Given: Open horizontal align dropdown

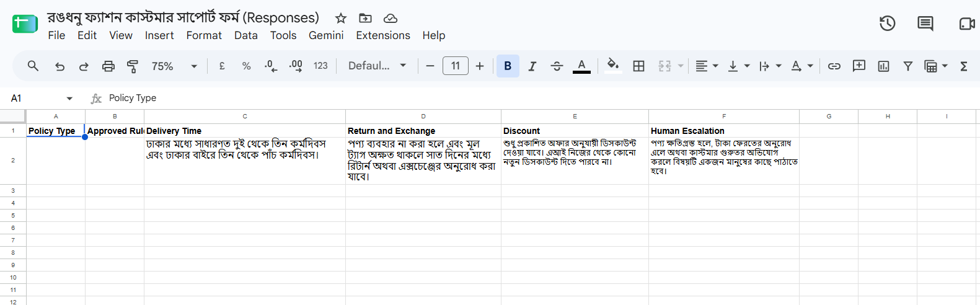Looking at the screenshot, I should (706, 66).
